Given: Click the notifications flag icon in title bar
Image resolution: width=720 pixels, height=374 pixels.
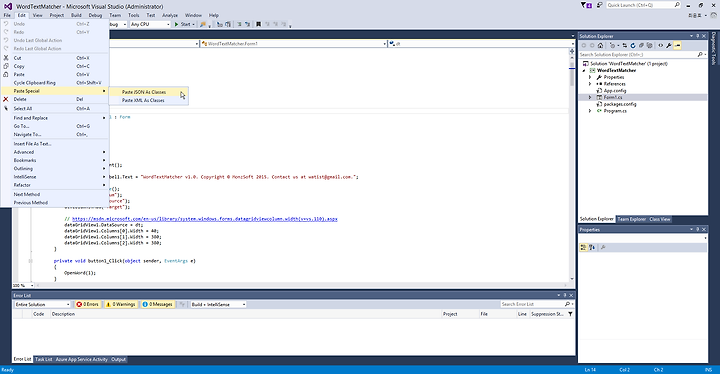Looking at the screenshot, I should (586, 5).
